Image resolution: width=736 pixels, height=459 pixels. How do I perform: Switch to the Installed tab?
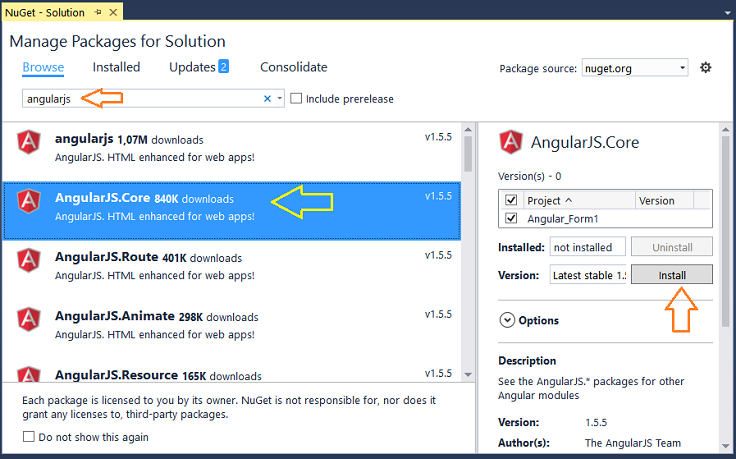[x=116, y=67]
